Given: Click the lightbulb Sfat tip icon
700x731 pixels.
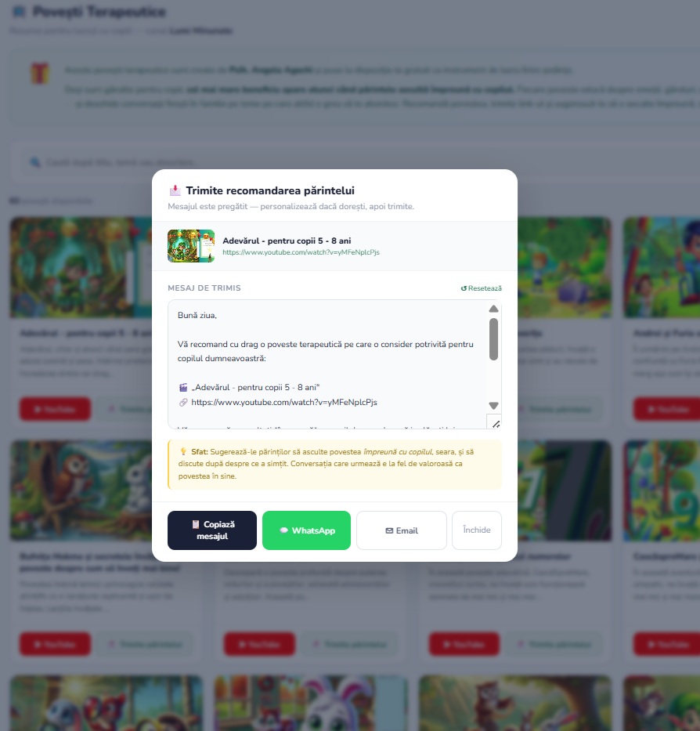Looking at the screenshot, I should tap(183, 451).
